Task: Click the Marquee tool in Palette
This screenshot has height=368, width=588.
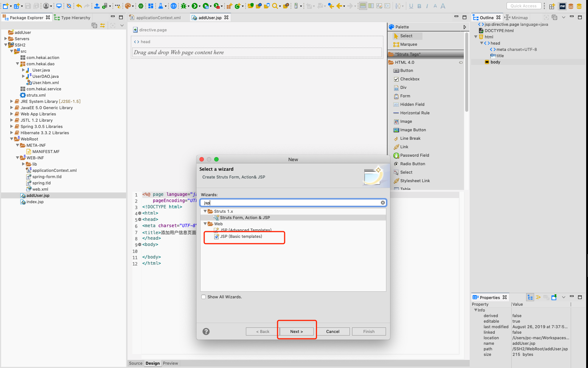Action: [406, 44]
